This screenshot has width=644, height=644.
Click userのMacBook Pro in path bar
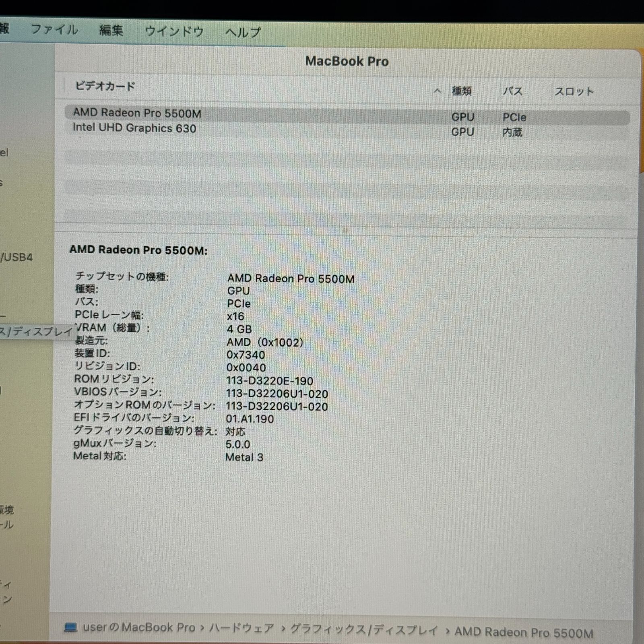[139, 627]
